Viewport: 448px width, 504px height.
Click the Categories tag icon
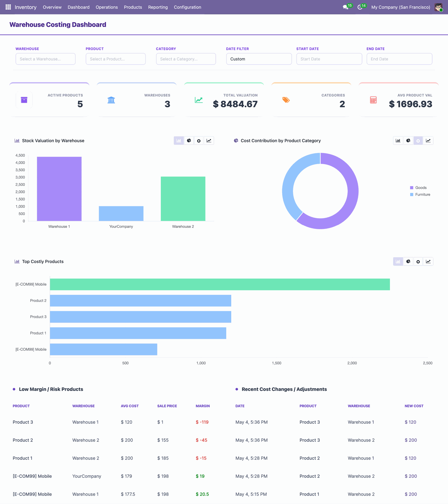pos(286,100)
